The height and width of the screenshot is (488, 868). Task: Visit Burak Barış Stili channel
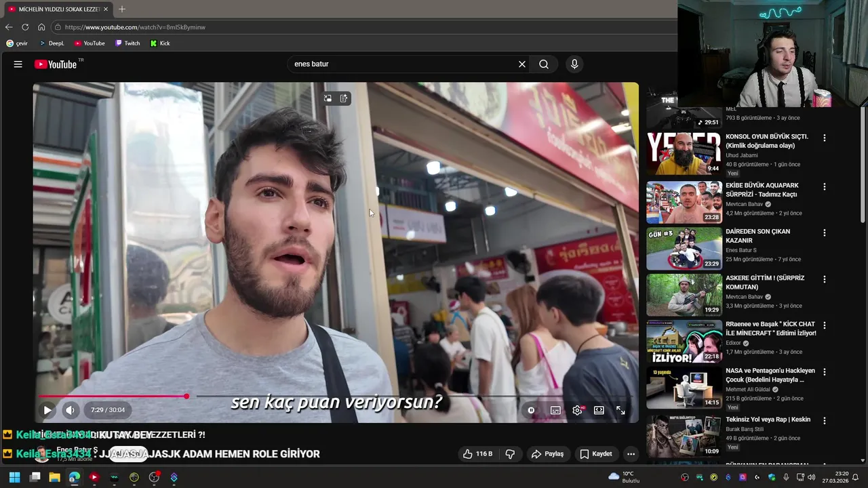tap(745, 429)
